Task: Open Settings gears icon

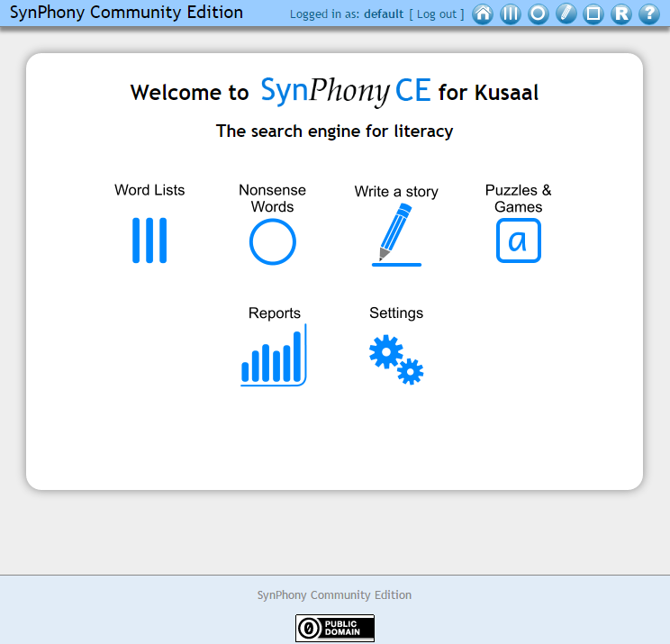Action: pos(396,359)
